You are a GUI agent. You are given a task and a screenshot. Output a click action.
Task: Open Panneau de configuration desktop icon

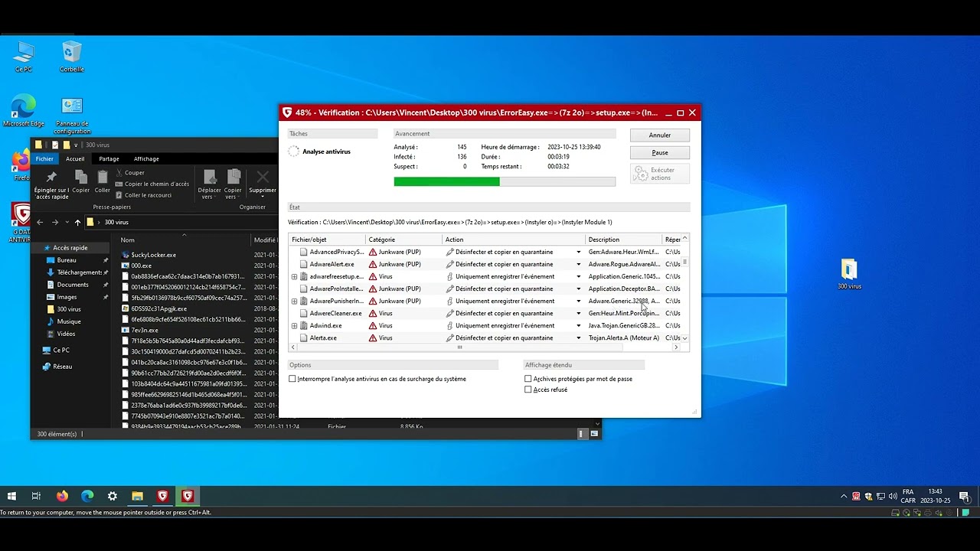pyautogui.click(x=72, y=116)
